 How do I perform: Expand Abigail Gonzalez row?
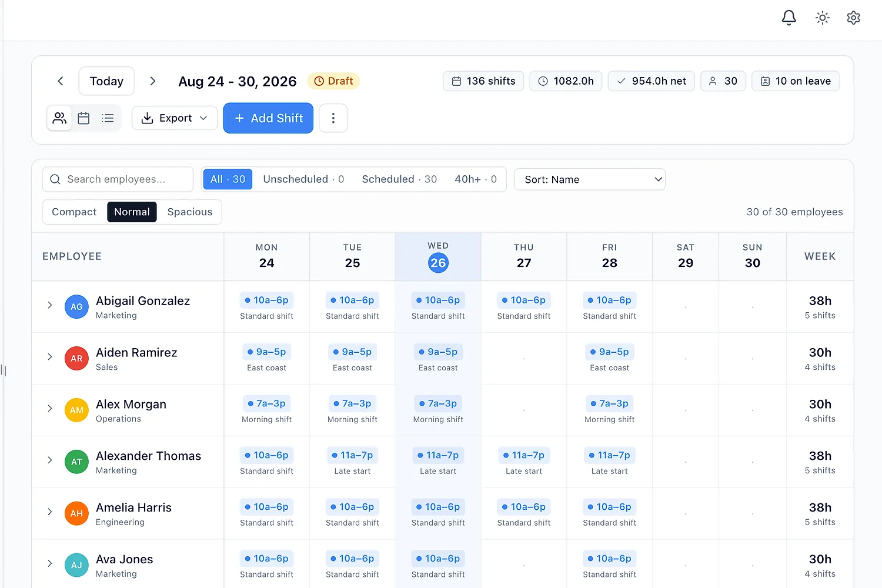(x=50, y=305)
